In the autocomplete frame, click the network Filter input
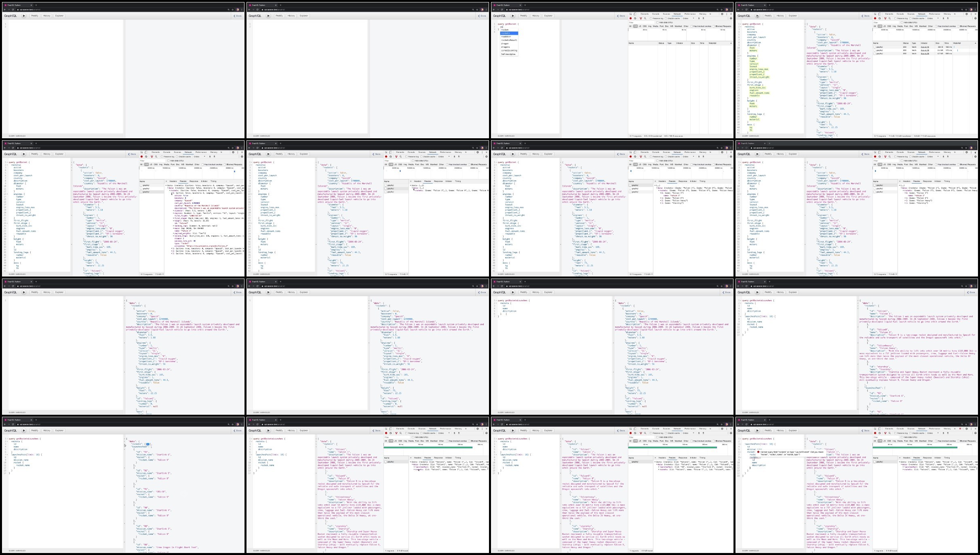This screenshot has width=980, height=555. [x=642, y=23]
